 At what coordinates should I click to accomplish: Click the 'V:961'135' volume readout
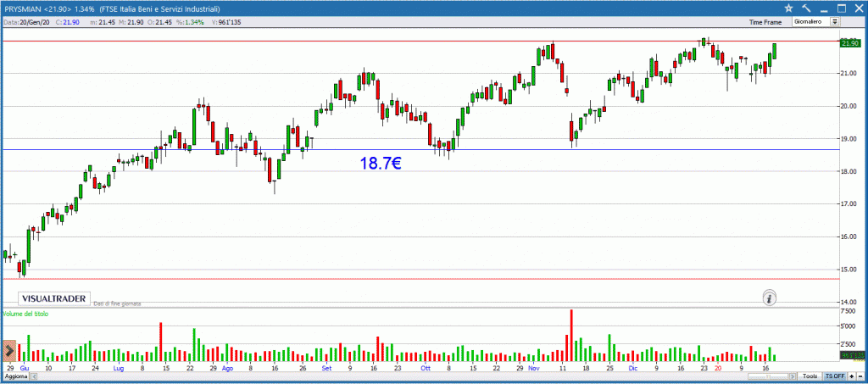(227, 21)
